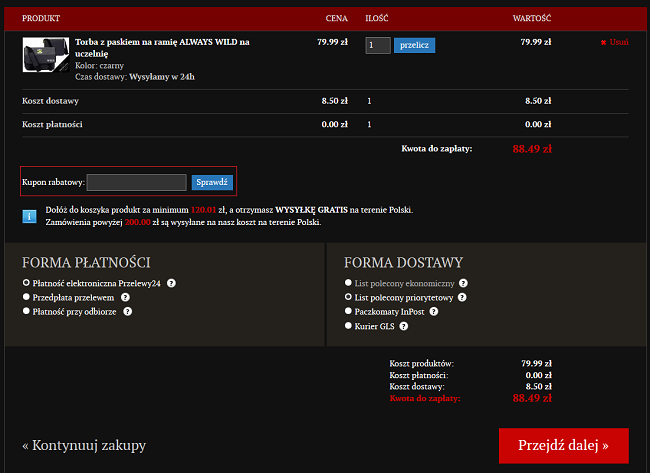Click Kontynuuj zakupy link
This screenshot has height=473, width=650.
click(x=84, y=445)
